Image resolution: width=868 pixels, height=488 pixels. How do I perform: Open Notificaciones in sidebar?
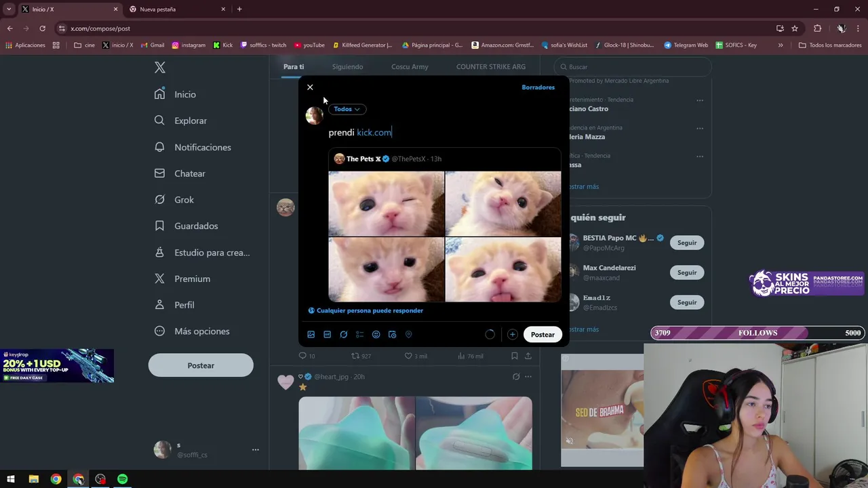[193, 147]
